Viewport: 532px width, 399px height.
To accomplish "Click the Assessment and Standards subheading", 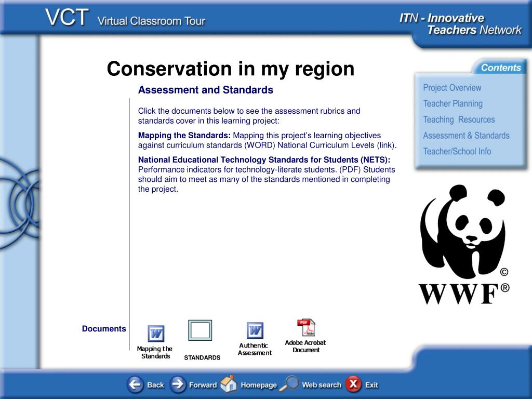I will (206, 90).
